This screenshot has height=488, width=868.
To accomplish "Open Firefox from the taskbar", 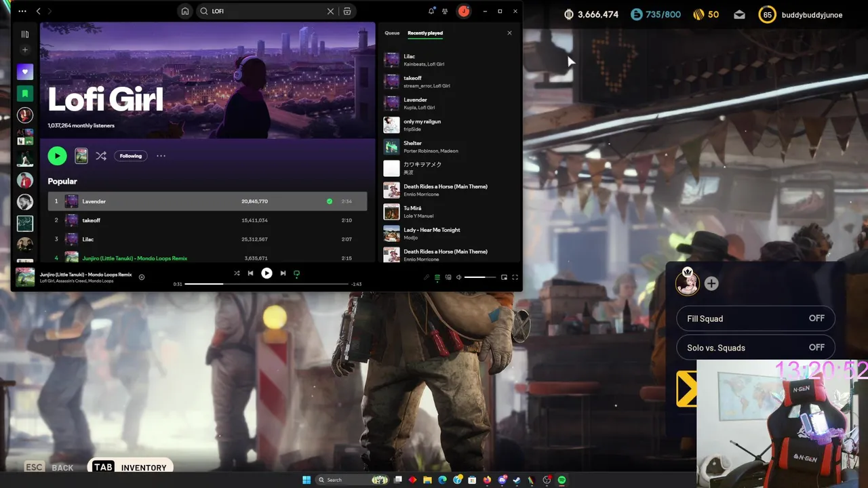I will (487, 480).
